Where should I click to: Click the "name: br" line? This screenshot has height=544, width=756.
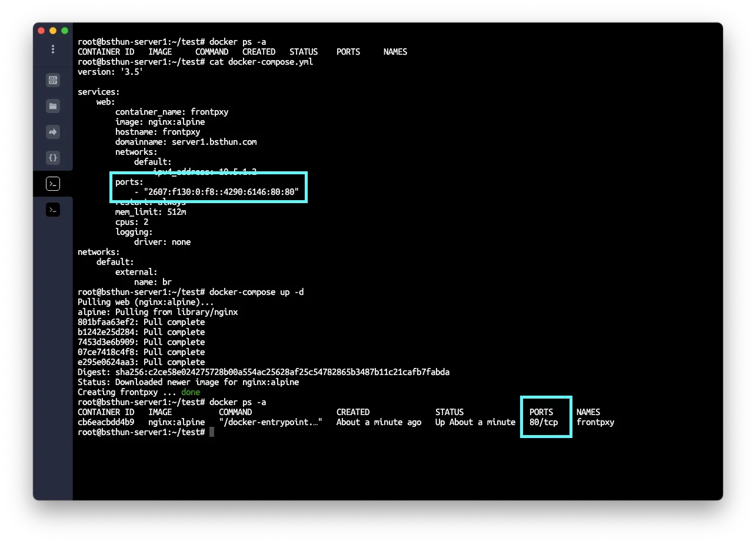coord(153,282)
